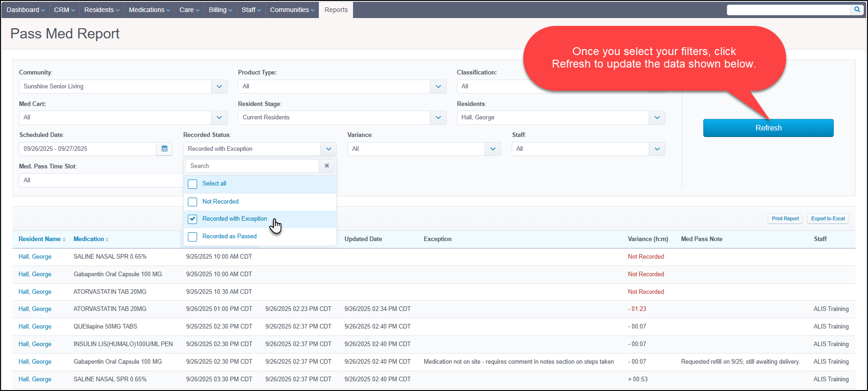Open the Billing menu
This screenshot has width=868, height=391.
coord(220,10)
